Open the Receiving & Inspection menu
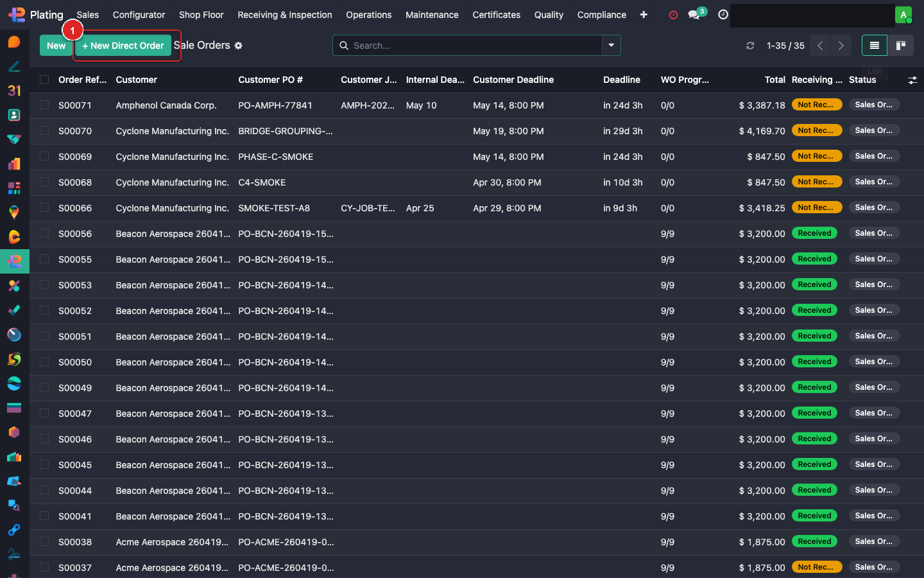Image resolution: width=924 pixels, height=578 pixels. point(284,14)
